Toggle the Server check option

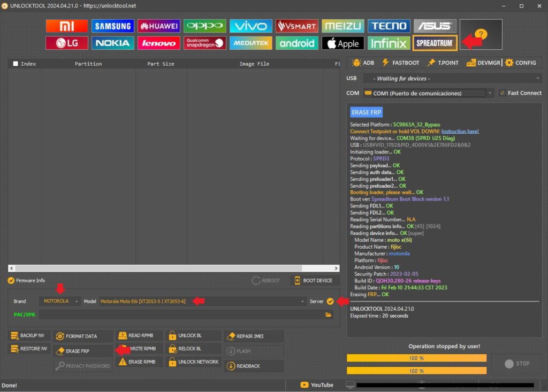(x=330, y=302)
